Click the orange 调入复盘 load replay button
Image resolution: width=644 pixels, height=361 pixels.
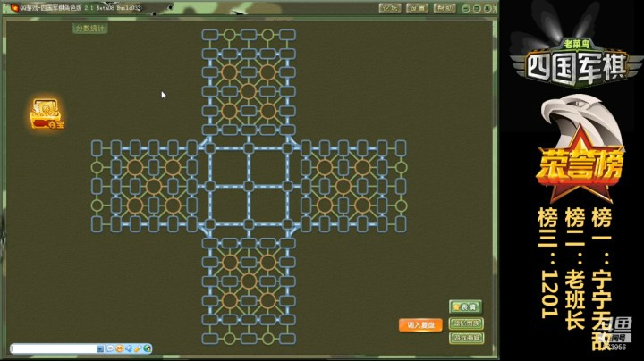click(420, 325)
